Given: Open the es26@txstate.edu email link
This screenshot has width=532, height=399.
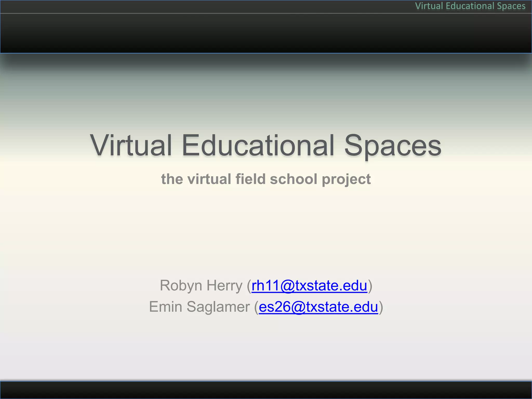Looking at the screenshot, I should click(x=318, y=307).
